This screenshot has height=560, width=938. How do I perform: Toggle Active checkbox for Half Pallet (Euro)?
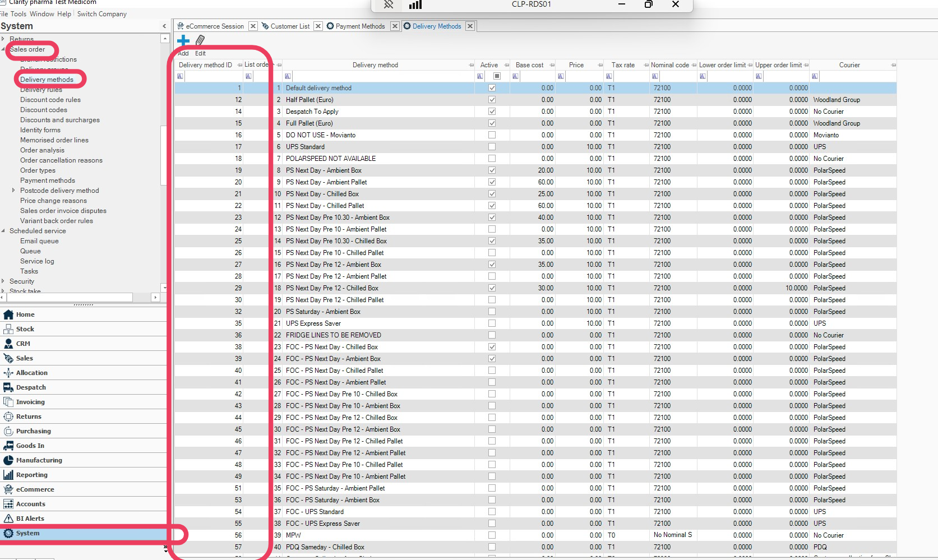(492, 100)
